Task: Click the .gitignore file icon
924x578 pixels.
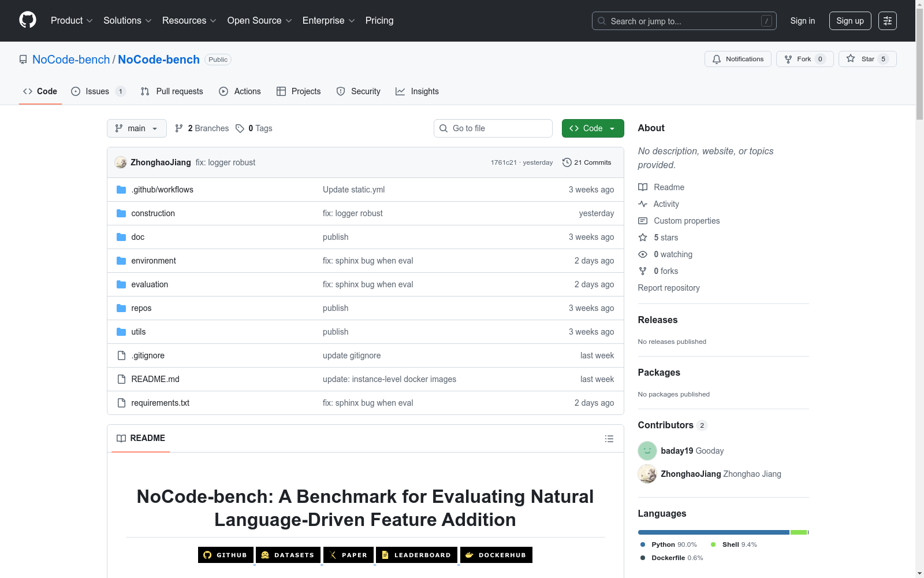Action: pos(121,355)
